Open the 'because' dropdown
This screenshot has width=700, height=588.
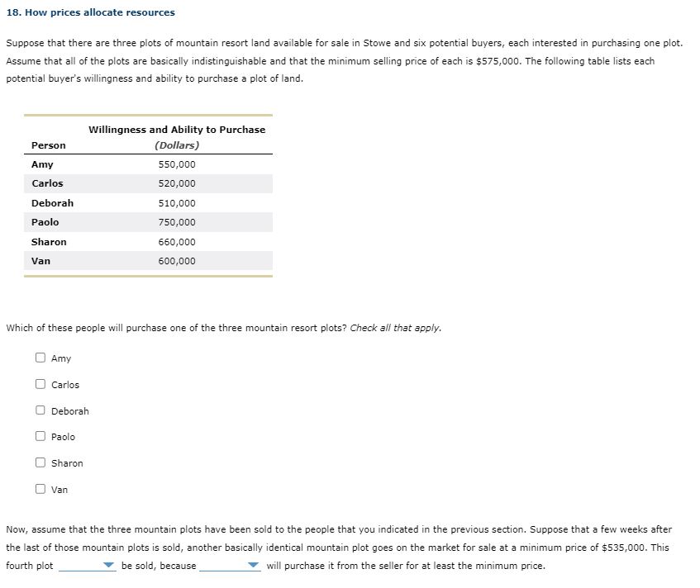(x=231, y=566)
